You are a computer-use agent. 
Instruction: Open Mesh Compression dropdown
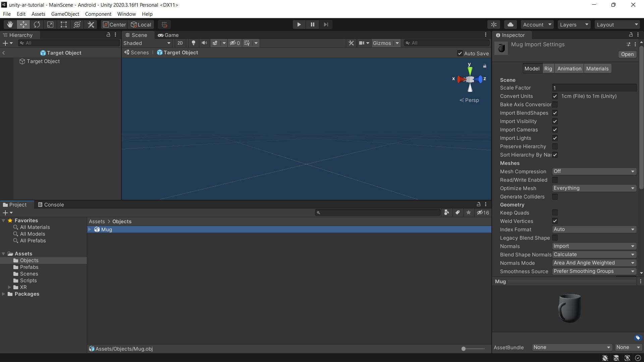pos(594,171)
